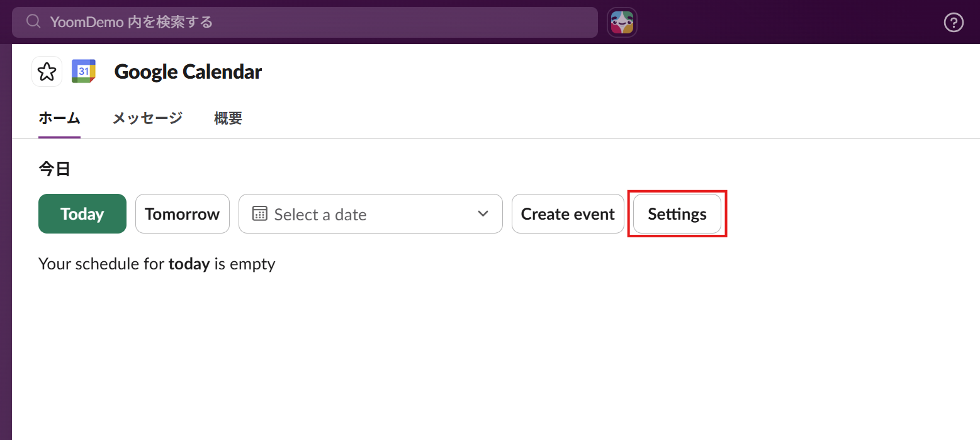
Task: Star the Google Calendar app
Action: point(47,72)
